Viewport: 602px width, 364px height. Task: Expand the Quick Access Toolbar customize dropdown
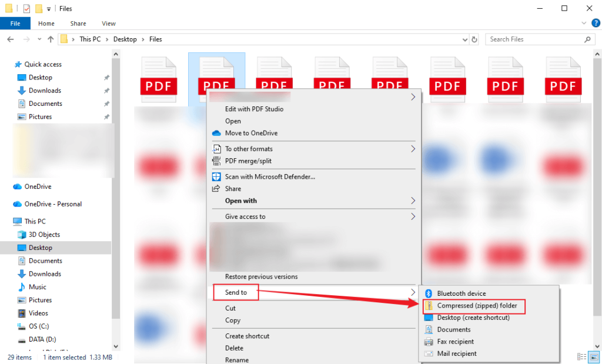(x=48, y=8)
